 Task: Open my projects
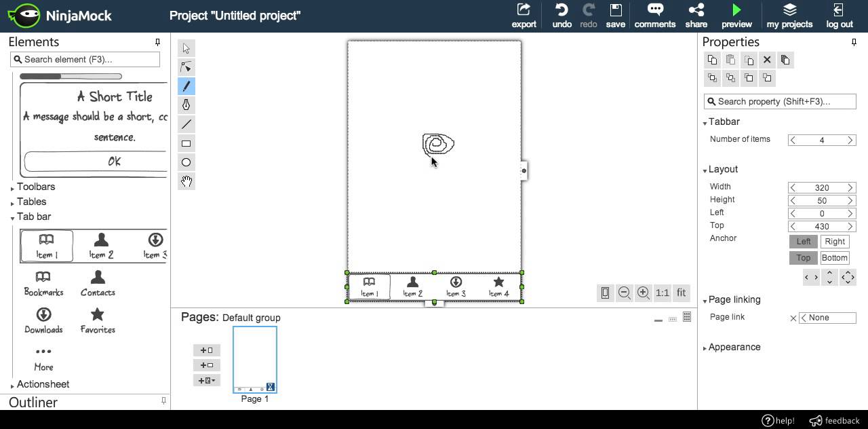click(789, 16)
